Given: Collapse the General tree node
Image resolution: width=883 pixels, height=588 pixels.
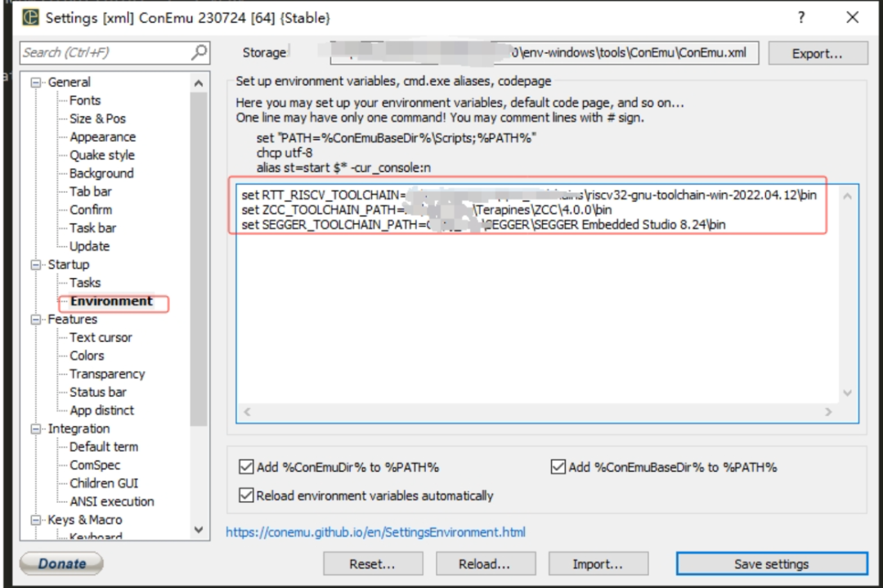Looking at the screenshot, I should point(36,83).
